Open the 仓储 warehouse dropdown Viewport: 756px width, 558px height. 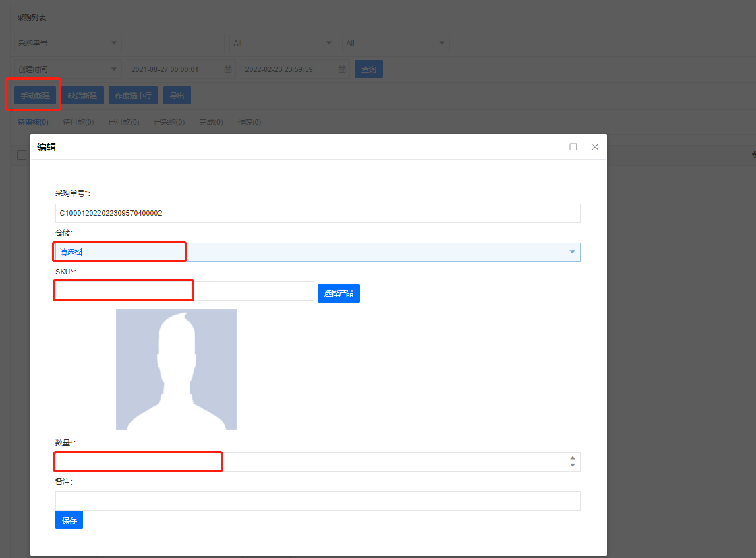tap(318, 252)
